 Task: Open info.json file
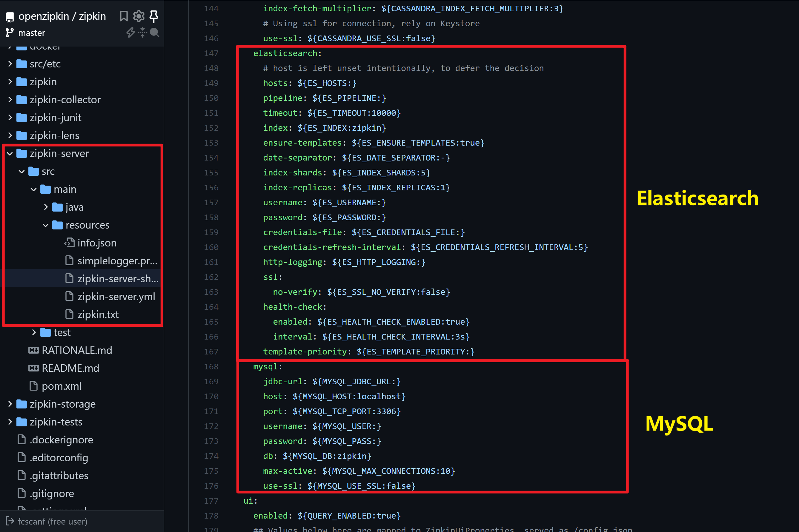pos(97,243)
